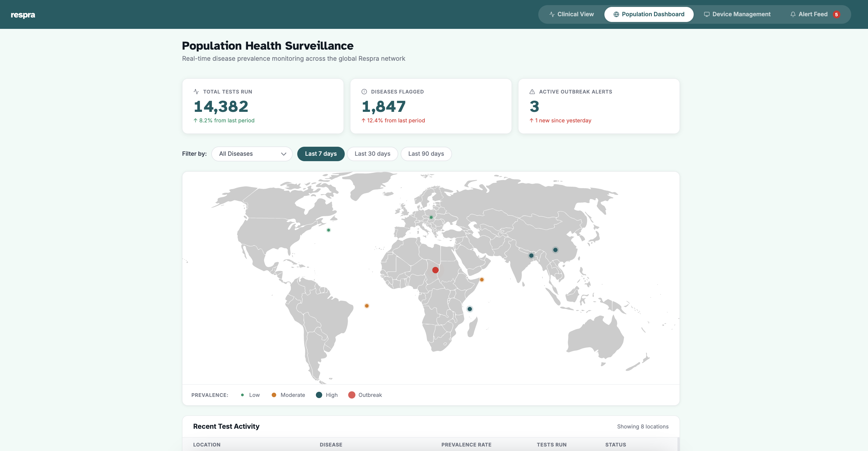Click the orange marker near the Horn of Africa

pos(482,279)
